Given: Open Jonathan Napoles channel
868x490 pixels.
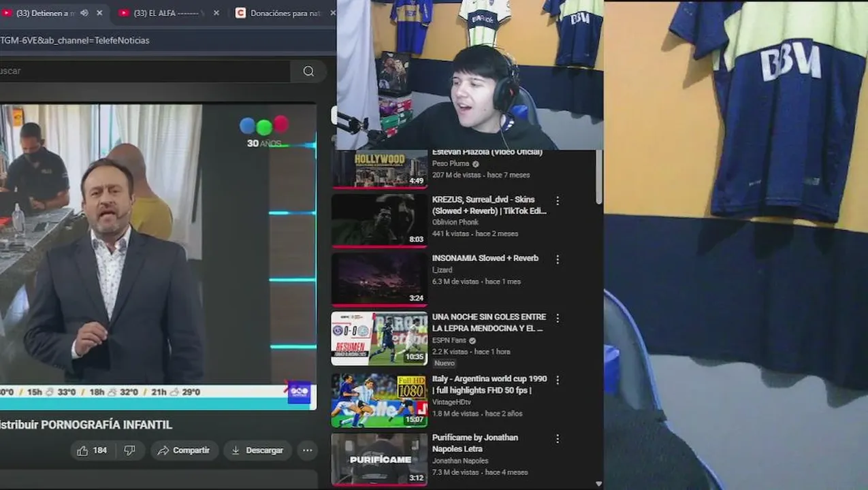Looking at the screenshot, I should (460, 461).
